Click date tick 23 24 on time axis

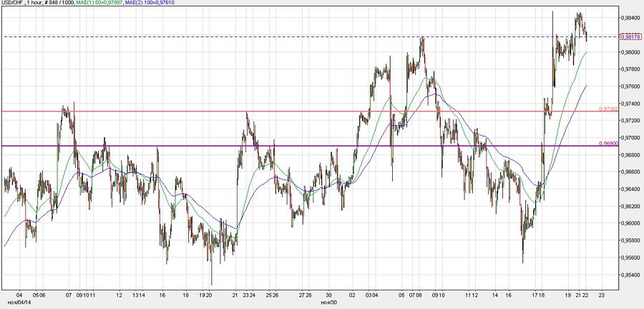(249, 295)
